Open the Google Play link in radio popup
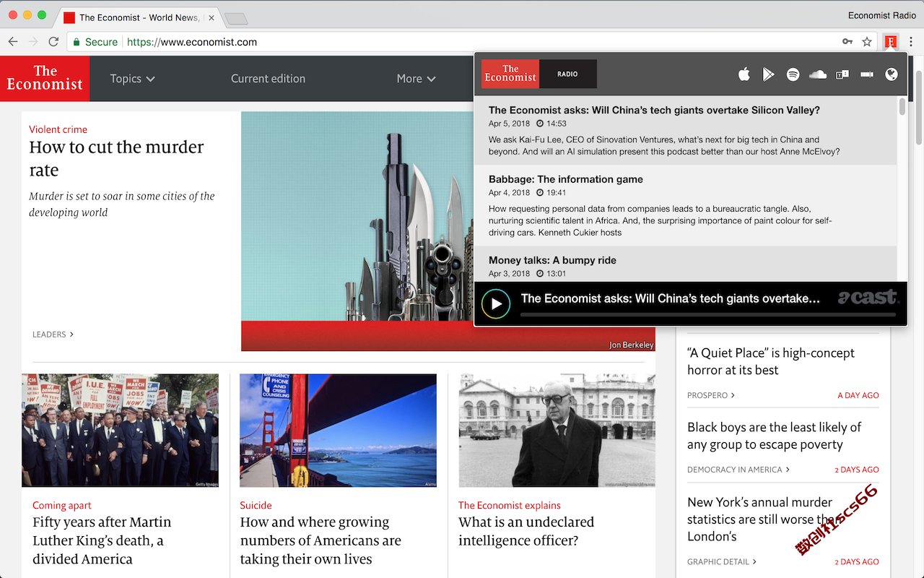Viewport: 924px width, 578px height. [x=769, y=74]
